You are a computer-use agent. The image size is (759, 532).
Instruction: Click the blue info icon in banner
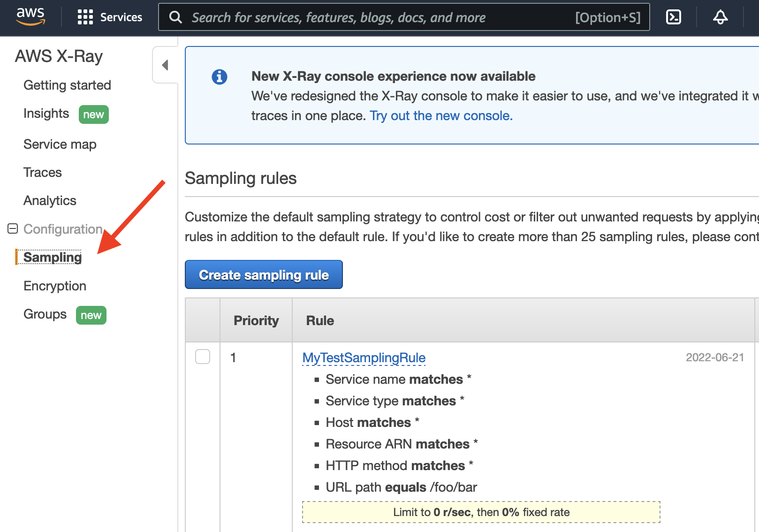tap(220, 76)
